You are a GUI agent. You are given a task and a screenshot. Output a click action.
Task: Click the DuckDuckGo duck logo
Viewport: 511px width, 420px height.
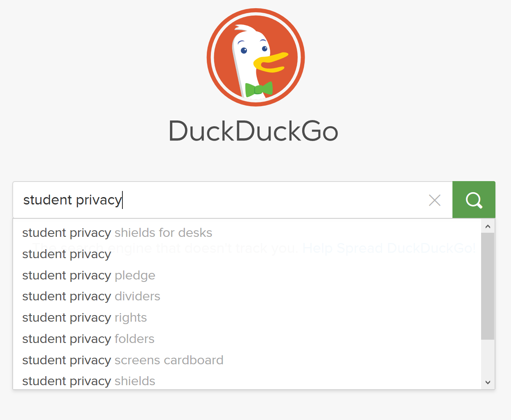[255, 57]
